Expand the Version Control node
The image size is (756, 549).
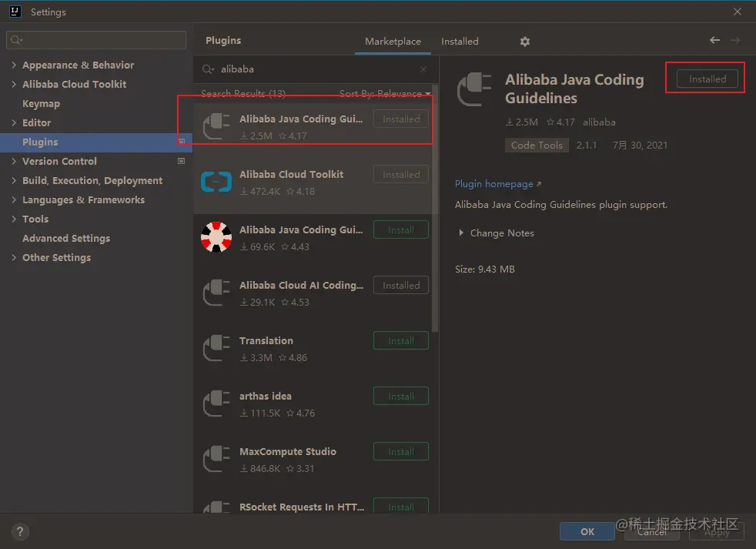pos(14,161)
